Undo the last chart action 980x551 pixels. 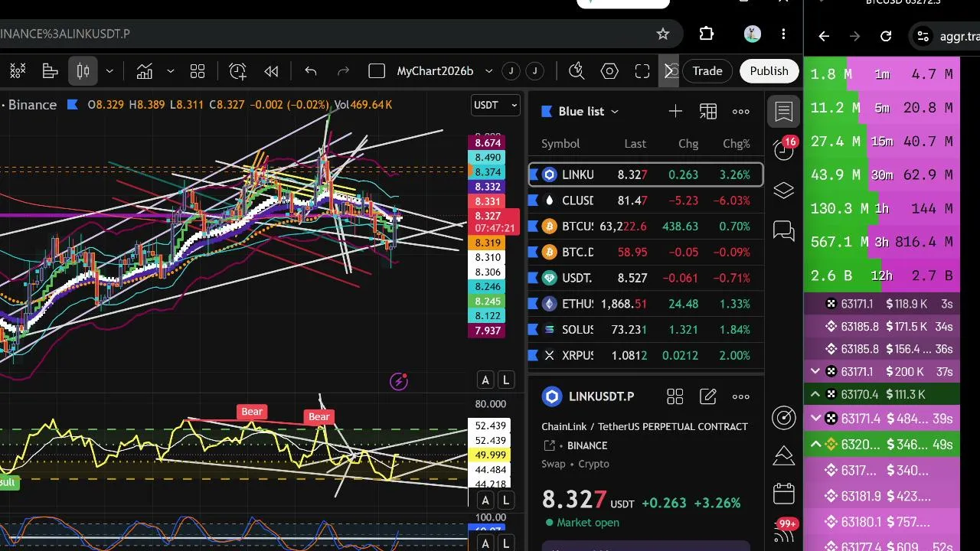point(310,71)
